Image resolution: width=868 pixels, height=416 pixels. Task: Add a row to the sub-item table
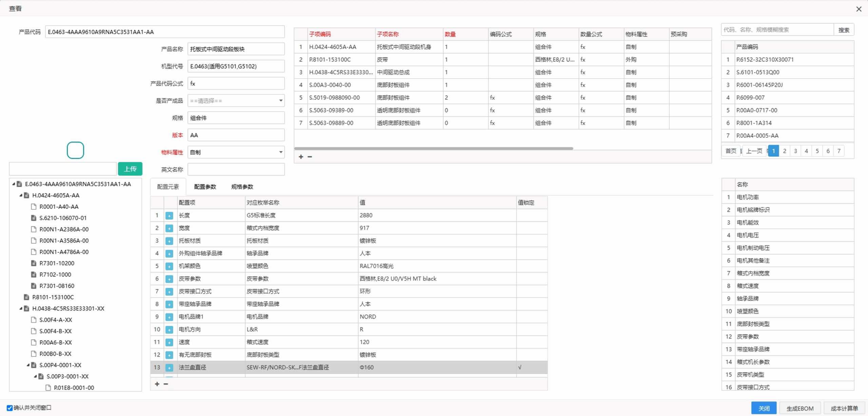301,157
